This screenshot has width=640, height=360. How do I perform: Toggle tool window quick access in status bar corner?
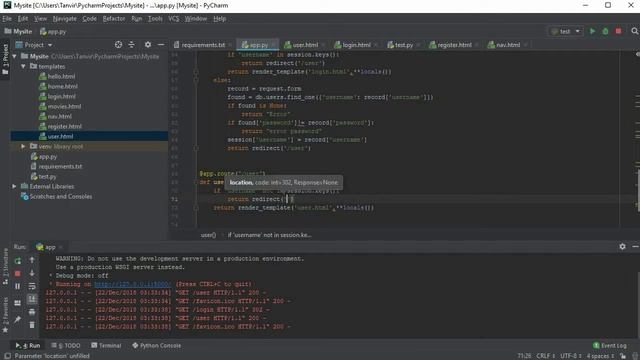7,356
